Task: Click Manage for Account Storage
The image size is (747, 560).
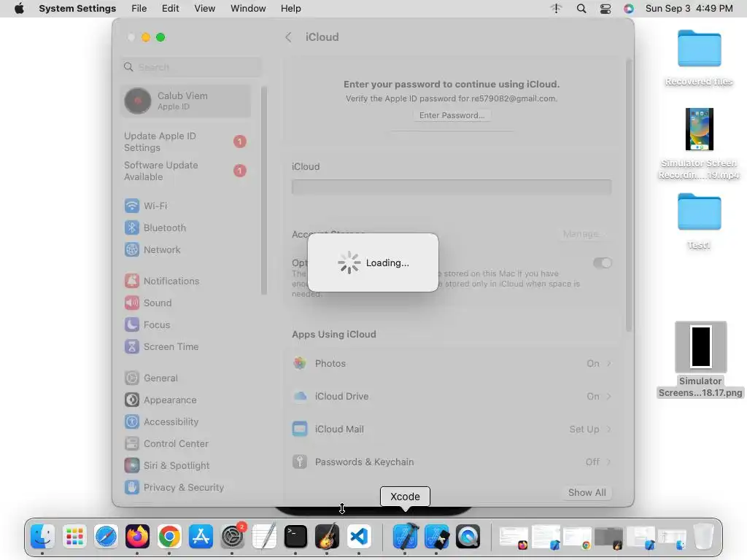Action: (583, 234)
